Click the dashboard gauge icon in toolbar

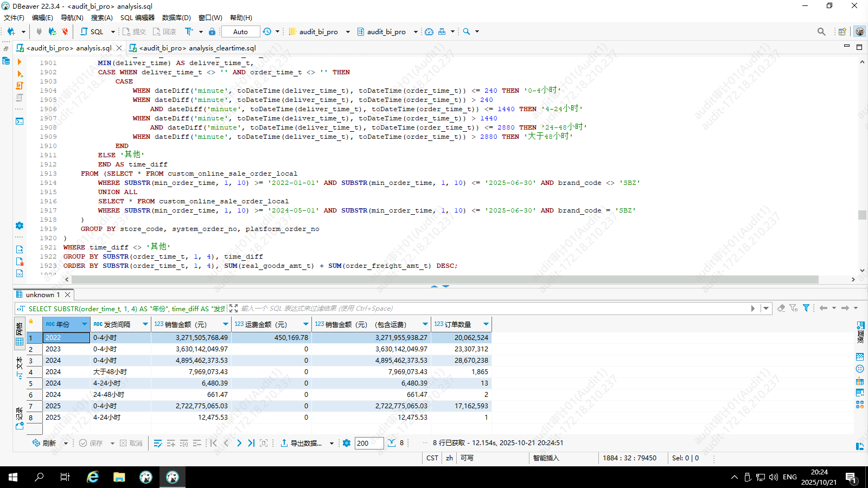(429, 31)
